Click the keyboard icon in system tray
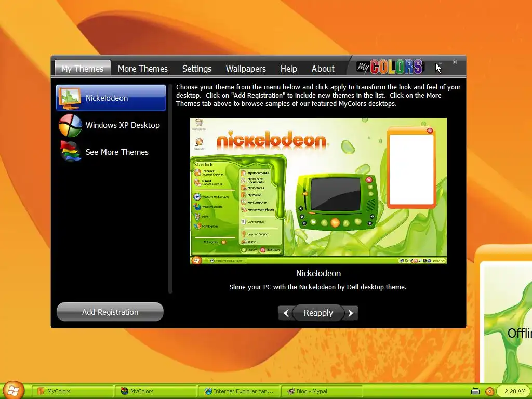The height and width of the screenshot is (399, 532). click(476, 391)
